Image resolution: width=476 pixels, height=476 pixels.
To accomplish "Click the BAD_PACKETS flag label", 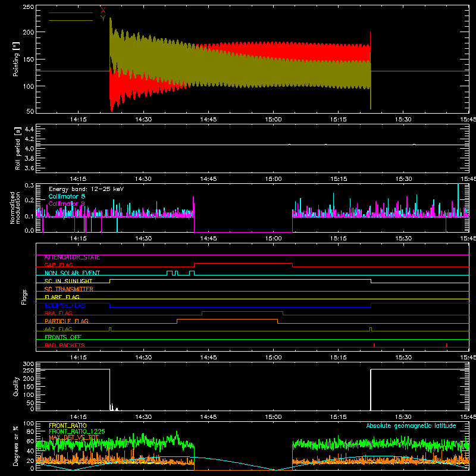I will click(x=65, y=345).
